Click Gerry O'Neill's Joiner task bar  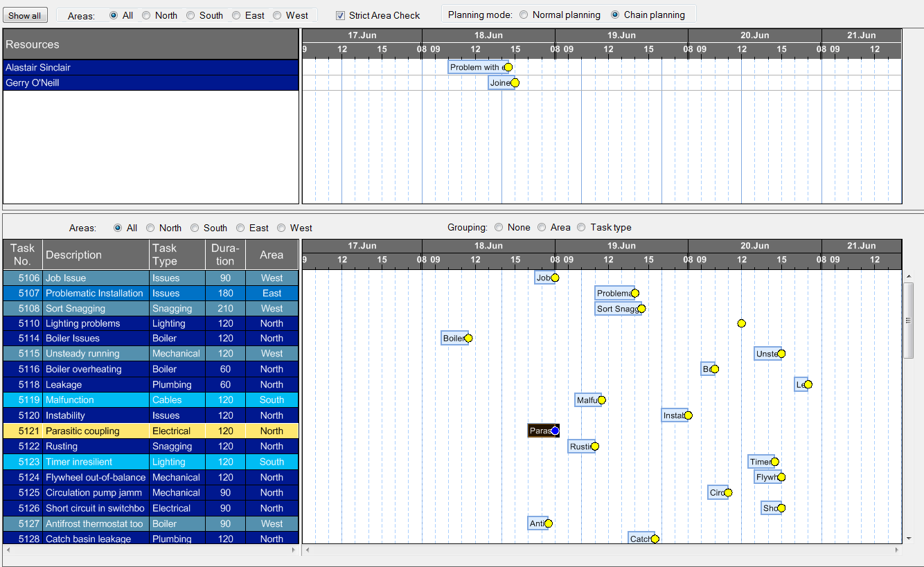[499, 83]
